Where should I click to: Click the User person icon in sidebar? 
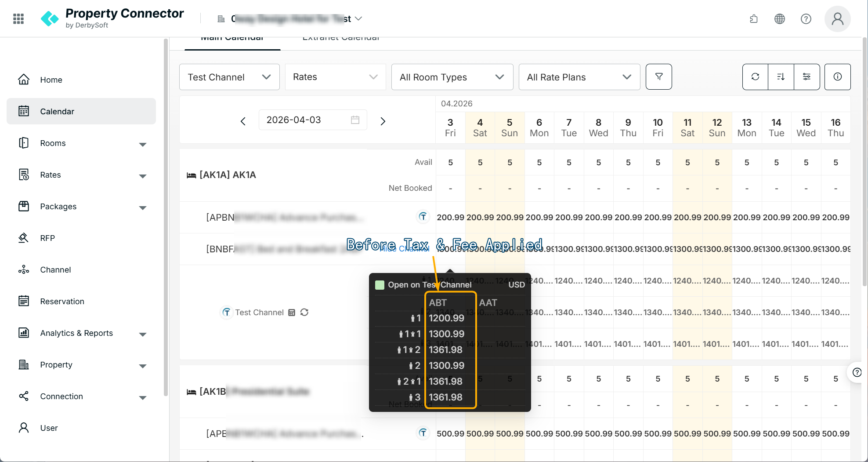(x=24, y=428)
